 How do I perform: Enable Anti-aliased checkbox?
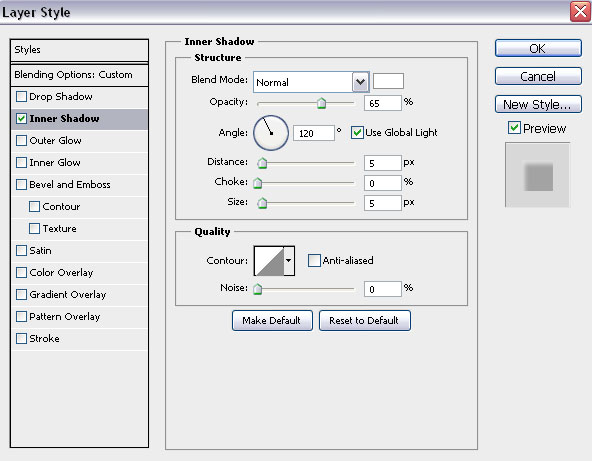[x=314, y=261]
